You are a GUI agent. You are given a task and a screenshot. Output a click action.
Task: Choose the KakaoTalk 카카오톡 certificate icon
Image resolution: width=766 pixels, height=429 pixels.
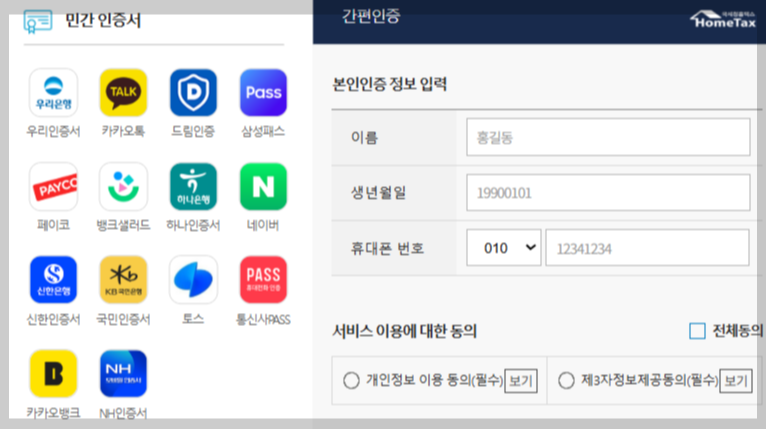[123, 93]
